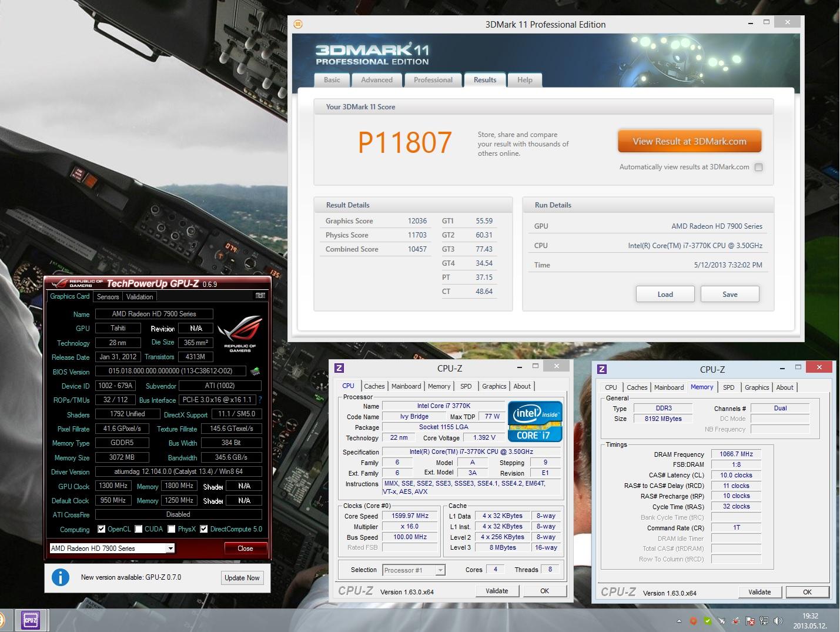
Task: Click the red AMD Catalyst tray icon
Action: (736, 621)
